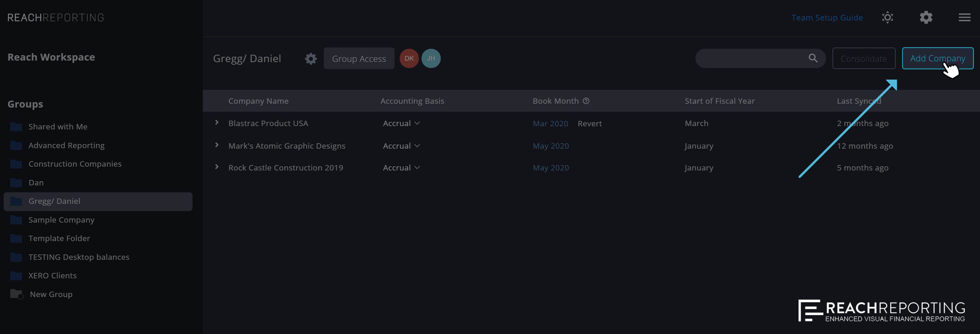Screen dimensions: 980x334
Task: Click the display/brightness icon top right
Action: pos(887,17)
